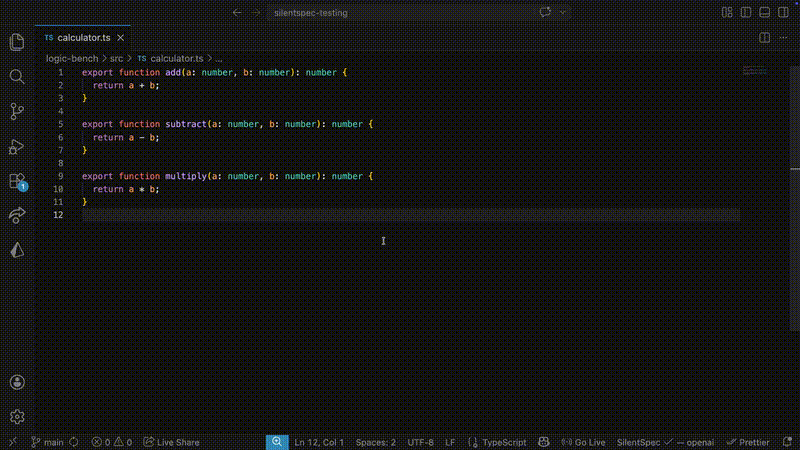Start a Live Share session from status bar
The width and height of the screenshot is (800, 450).
coord(171,442)
